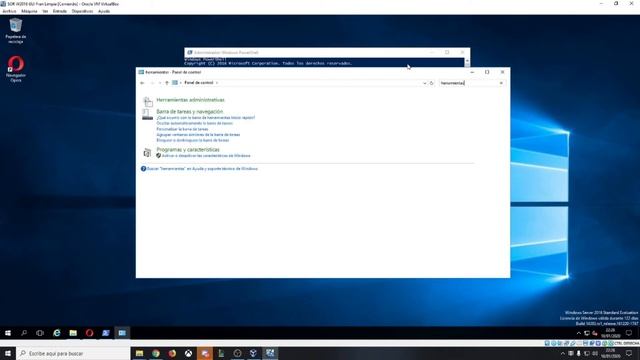Open the guest VM Start button
This screenshot has width=640, height=360.
(8, 333)
